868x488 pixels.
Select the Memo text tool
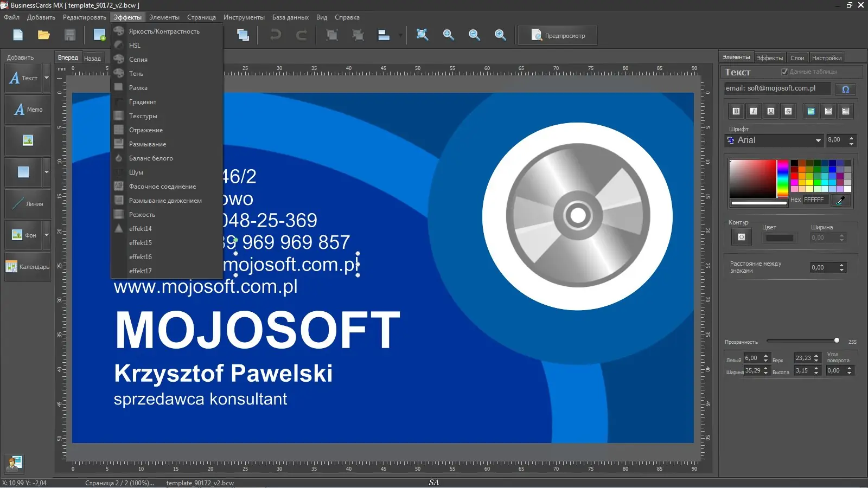(x=28, y=110)
